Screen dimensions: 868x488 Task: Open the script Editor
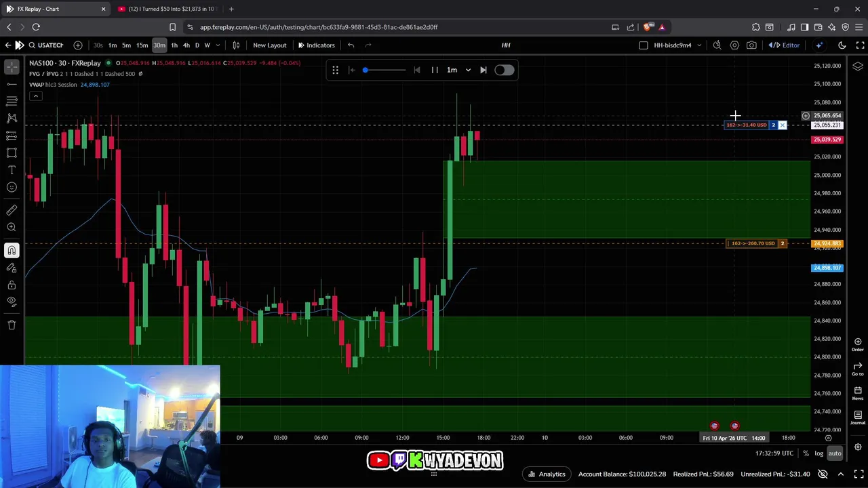(785, 45)
